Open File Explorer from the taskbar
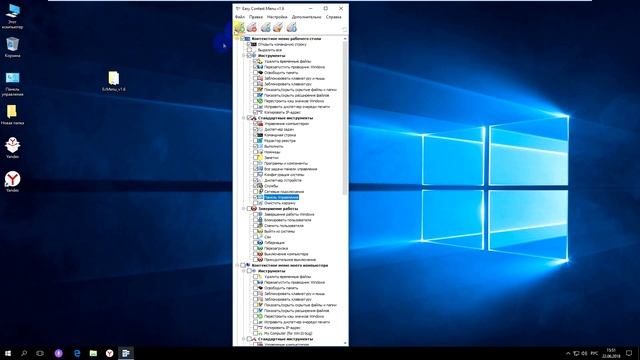Image resolution: width=640 pixels, height=360 pixels. coord(93,353)
